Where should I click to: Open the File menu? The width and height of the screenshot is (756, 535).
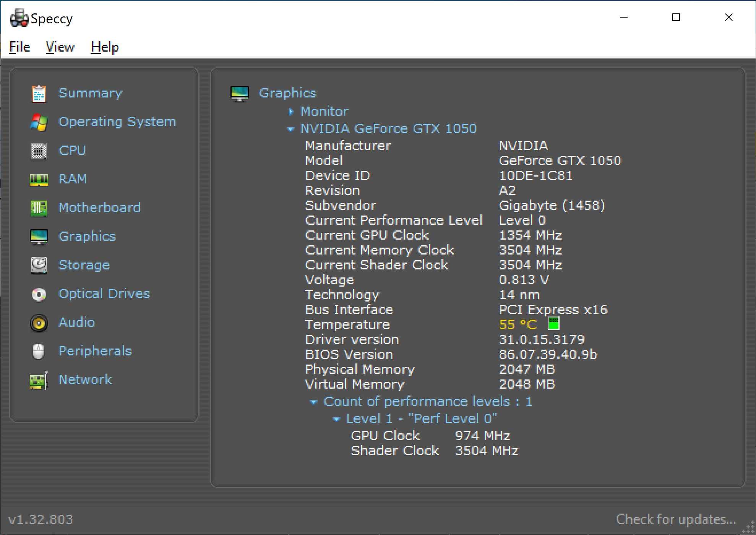click(x=19, y=47)
